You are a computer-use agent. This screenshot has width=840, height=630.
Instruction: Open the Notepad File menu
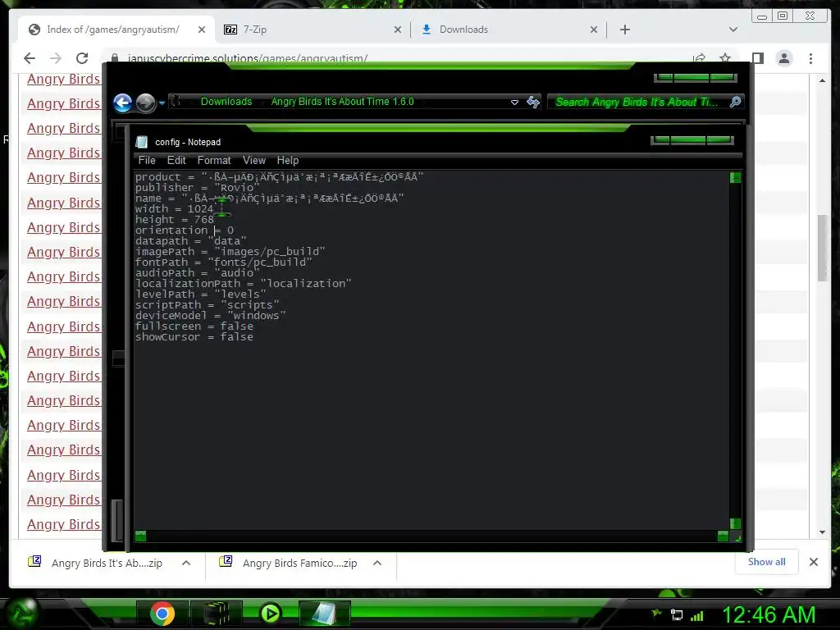pyautogui.click(x=147, y=160)
